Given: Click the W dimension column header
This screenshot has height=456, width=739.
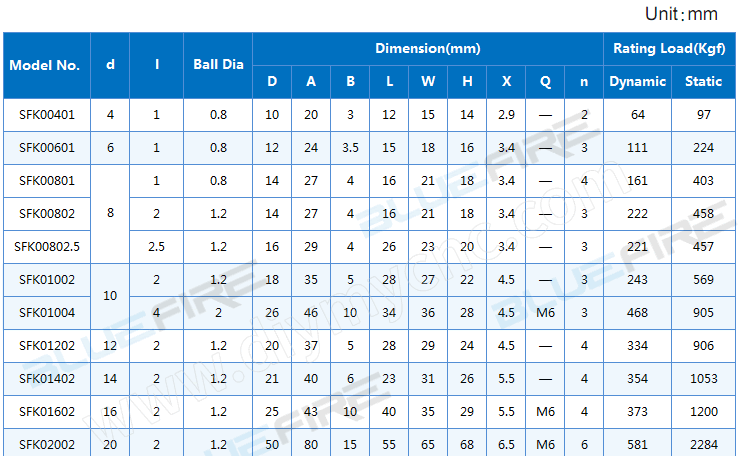Looking at the screenshot, I should (428, 82).
